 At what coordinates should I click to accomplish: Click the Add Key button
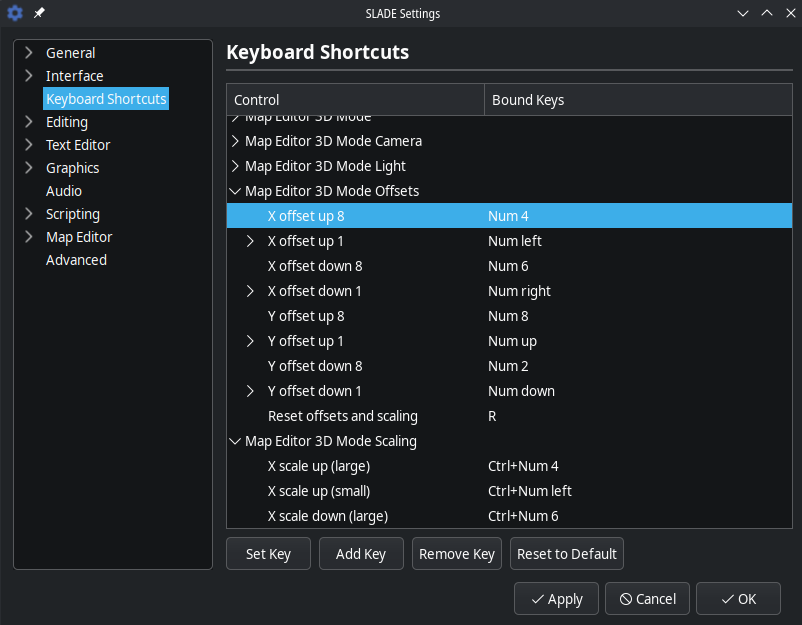click(x=361, y=553)
